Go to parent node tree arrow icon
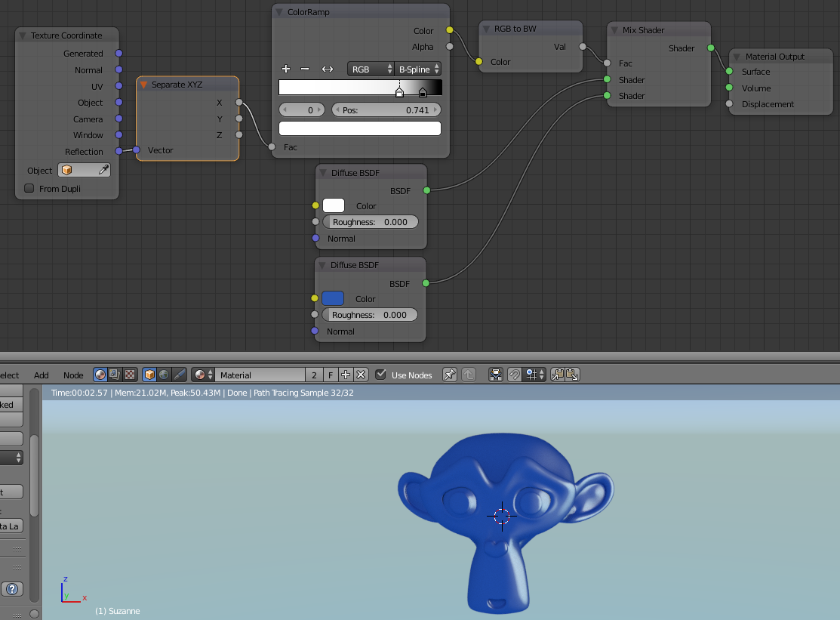Image resolution: width=840 pixels, height=620 pixels. pos(469,375)
